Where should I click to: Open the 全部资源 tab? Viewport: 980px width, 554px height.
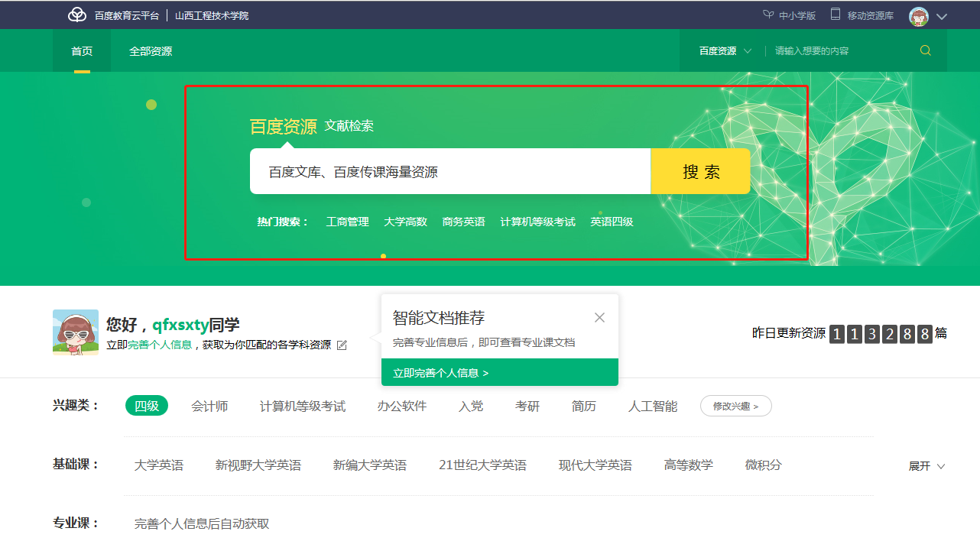pyautogui.click(x=151, y=51)
